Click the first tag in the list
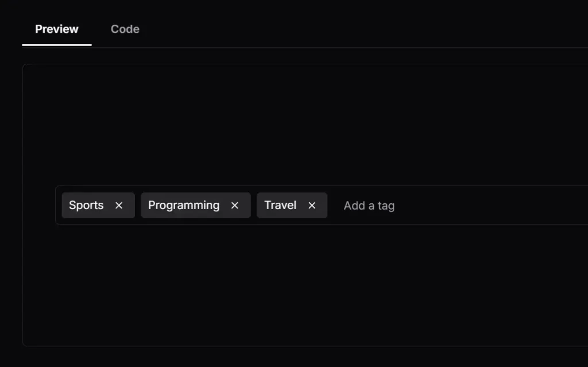Screen dimensions: 588x367 86,205
